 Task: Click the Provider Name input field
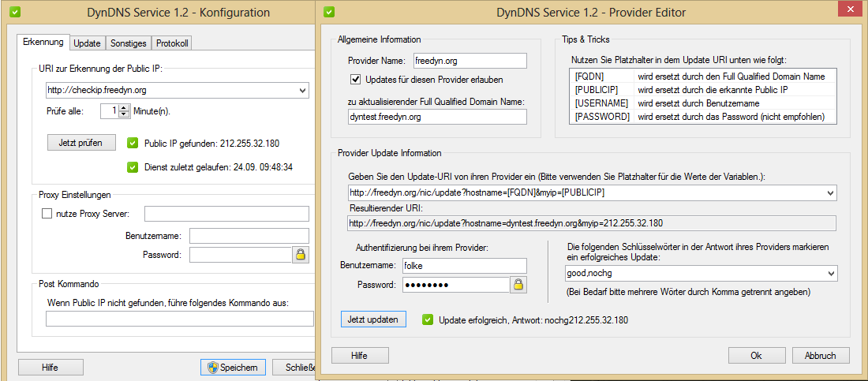tap(469, 61)
